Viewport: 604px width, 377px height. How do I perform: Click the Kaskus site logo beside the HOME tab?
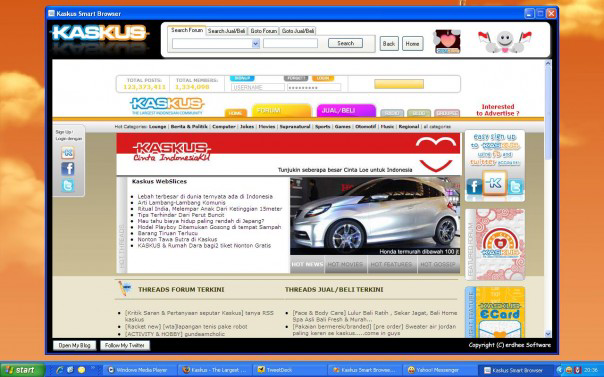click(x=167, y=105)
